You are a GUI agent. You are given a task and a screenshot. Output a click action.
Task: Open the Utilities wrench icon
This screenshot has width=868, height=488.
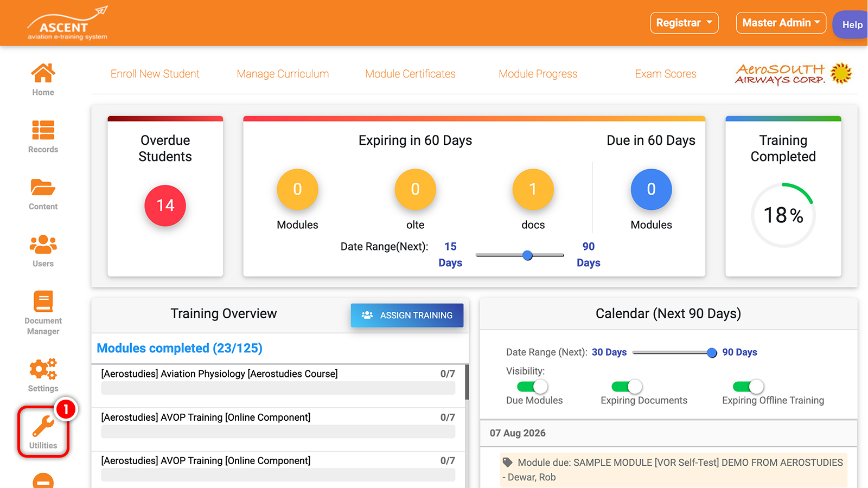click(43, 426)
